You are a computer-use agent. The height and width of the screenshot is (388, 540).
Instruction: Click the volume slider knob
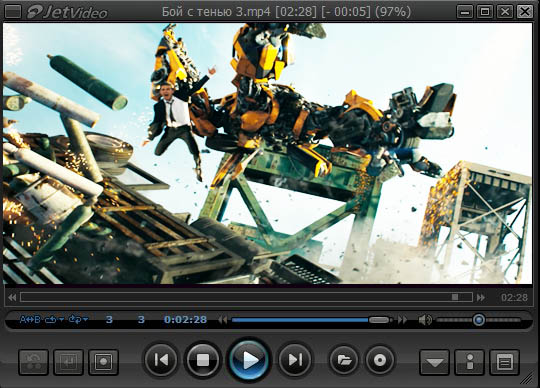pos(479,320)
